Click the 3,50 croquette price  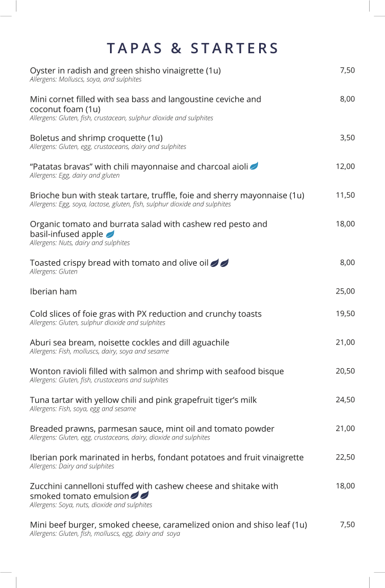[x=347, y=138]
